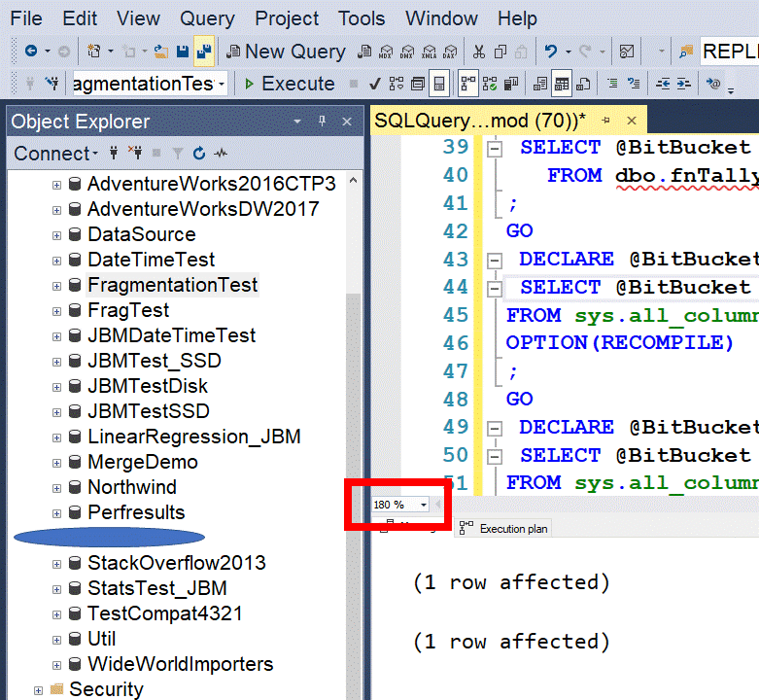
Task: Open the editor zoom level dropdown
Action: tap(424, 505)
